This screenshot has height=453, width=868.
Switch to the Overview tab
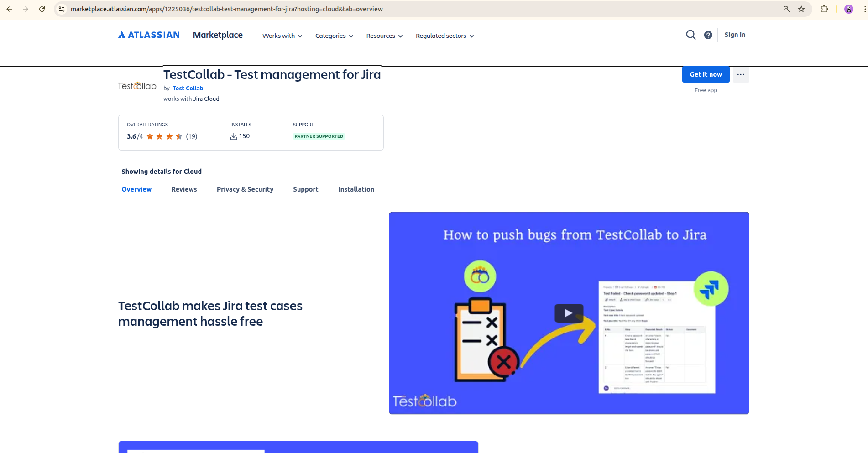pos(136,189)
